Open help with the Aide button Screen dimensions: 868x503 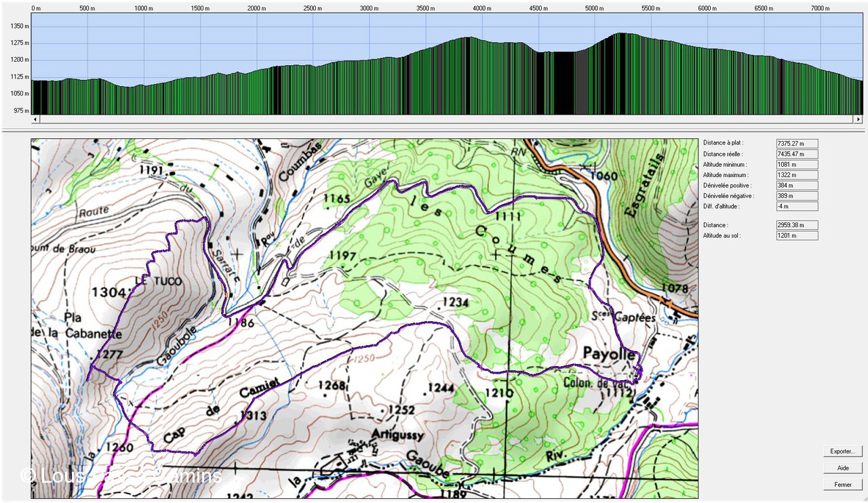(x=843, y=468)
